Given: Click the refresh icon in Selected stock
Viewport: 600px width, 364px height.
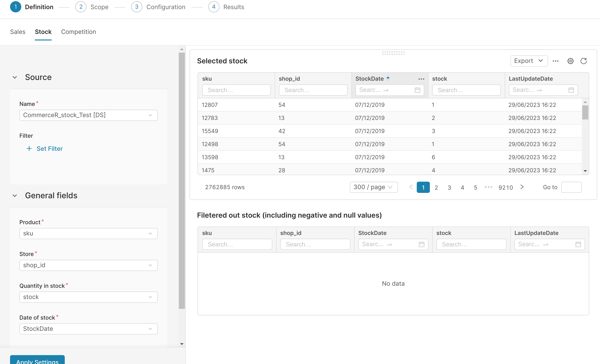Looking at the screenshot, I should (583, 61).
